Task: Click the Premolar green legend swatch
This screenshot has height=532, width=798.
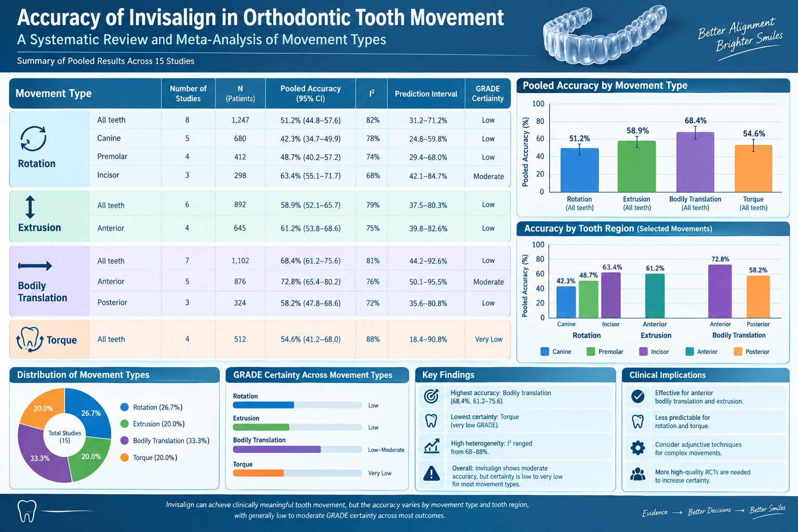Action: (591, 352)
